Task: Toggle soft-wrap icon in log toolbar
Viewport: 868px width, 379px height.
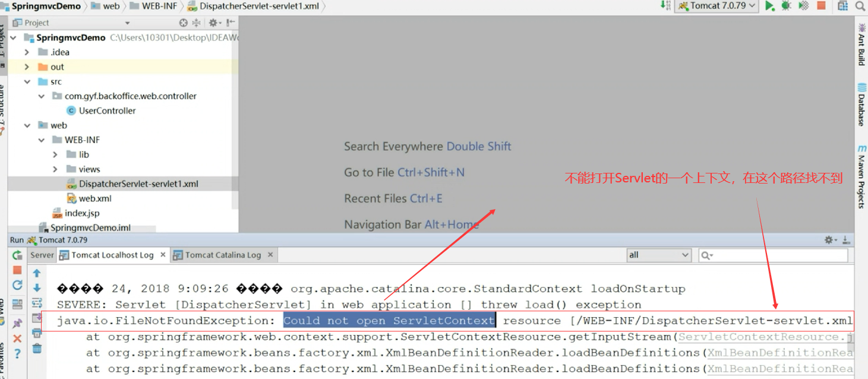Action: point(37,303)
